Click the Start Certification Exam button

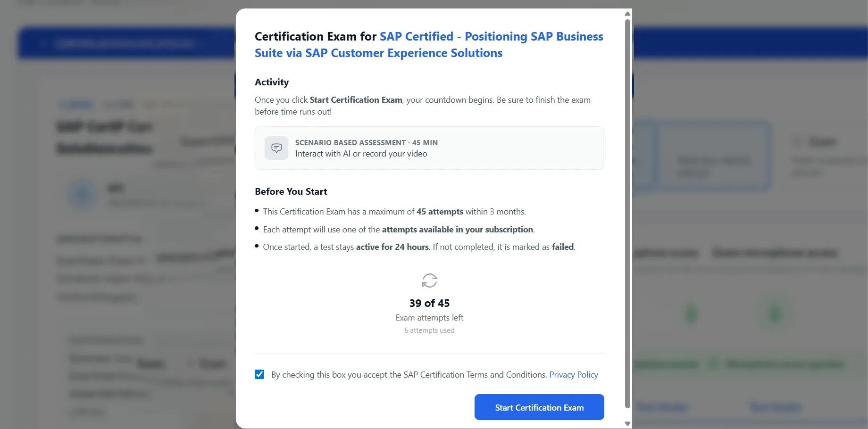point(539,407)
